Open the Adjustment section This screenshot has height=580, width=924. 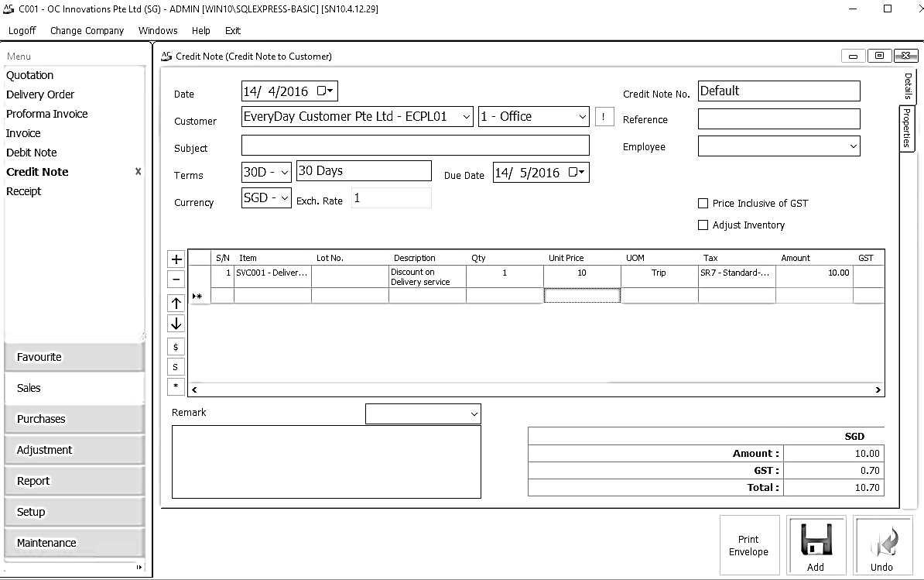pos(74,451)
